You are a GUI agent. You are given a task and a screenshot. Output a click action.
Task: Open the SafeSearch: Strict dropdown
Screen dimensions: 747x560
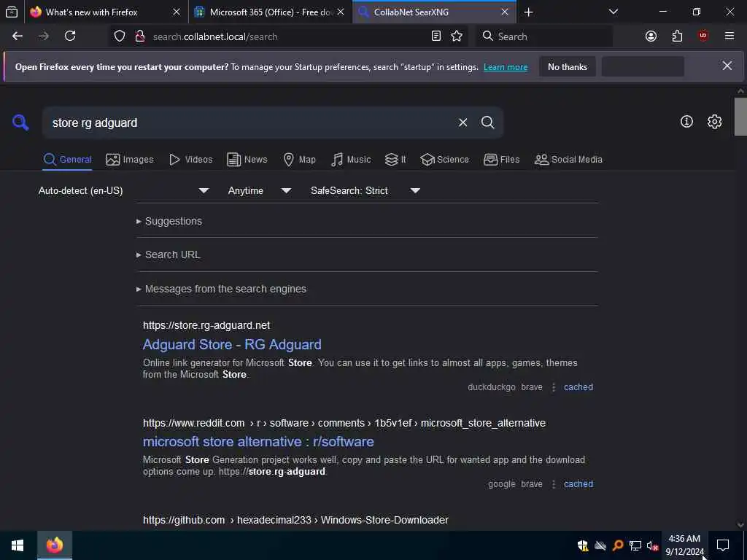[365, 190]
